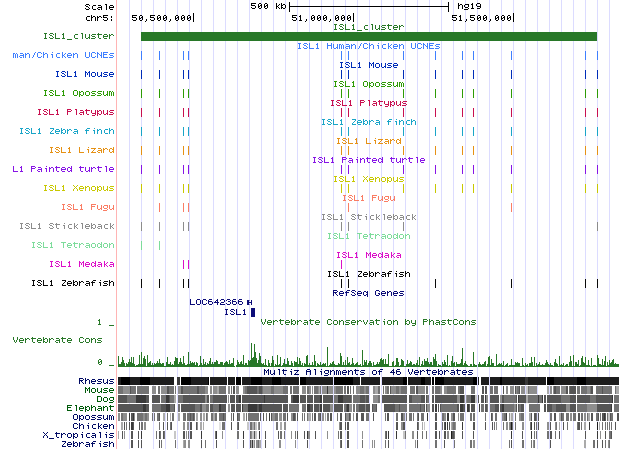
Task: Select the ISL1 Tetraodon left margin label
Action: [72, 245]
